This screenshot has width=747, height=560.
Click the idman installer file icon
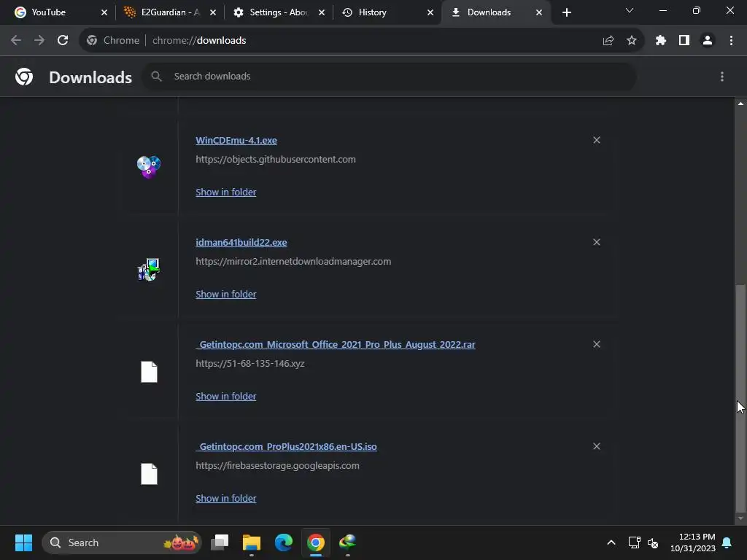tap(149, 270)
